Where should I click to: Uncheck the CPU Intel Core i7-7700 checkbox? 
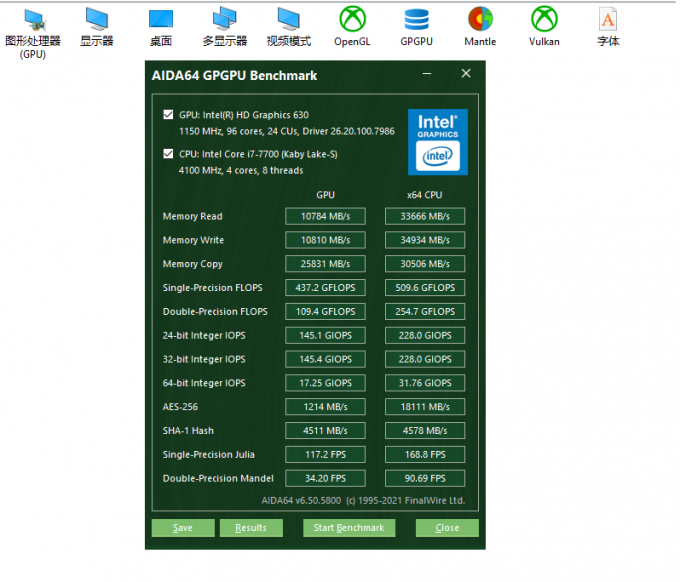(168, 154)
